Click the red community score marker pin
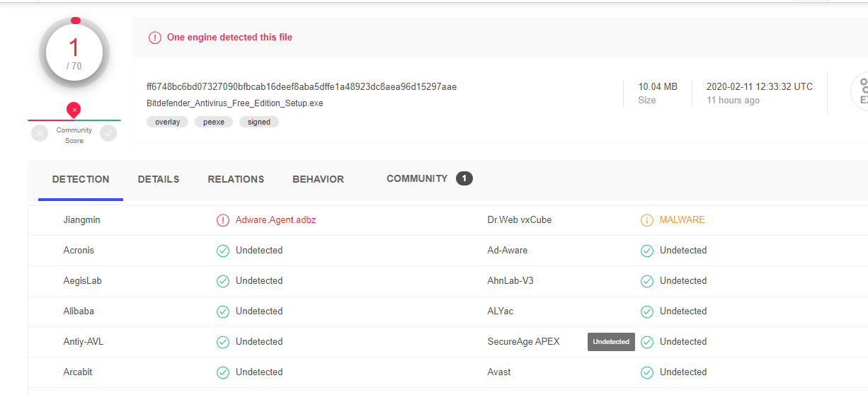Screen dimensions: 868x395 click(73, 110)
